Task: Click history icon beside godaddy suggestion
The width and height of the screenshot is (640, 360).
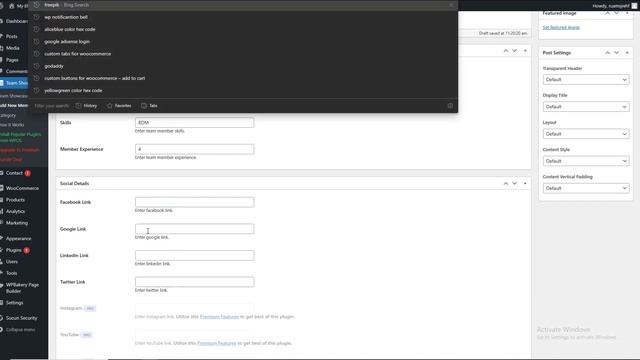Action: click(36, 66)
